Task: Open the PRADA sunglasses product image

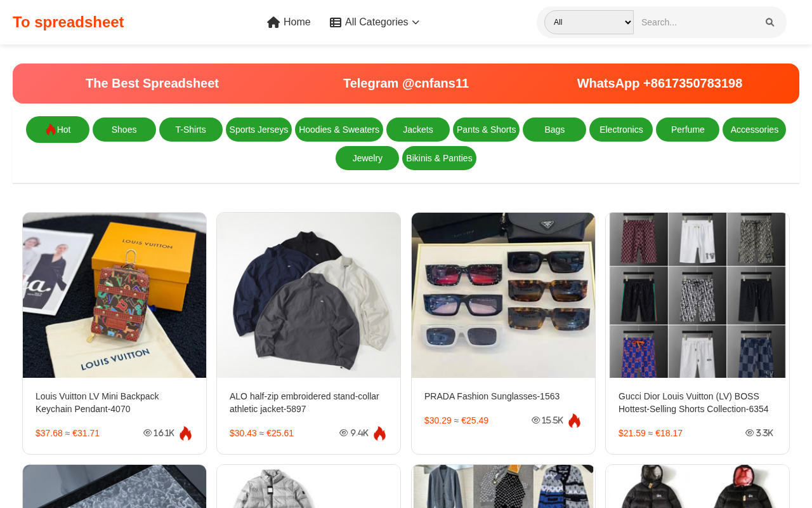Action: [x=503, y=295]
